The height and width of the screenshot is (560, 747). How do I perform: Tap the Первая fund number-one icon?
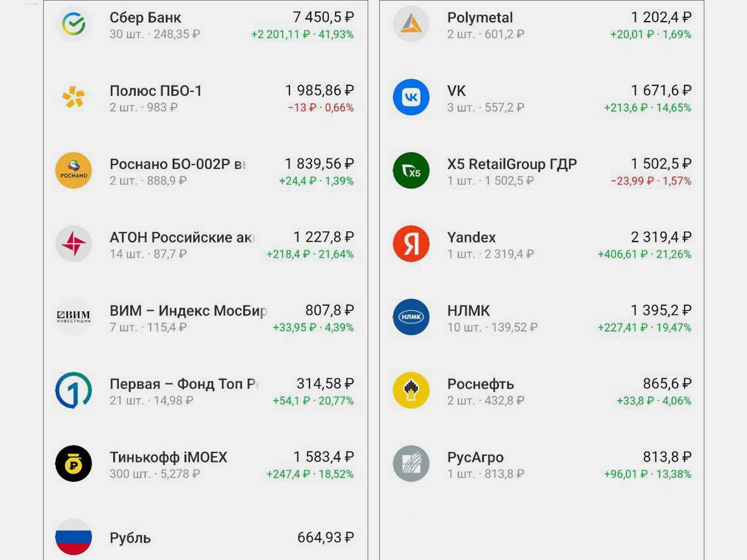pyautogui.click(x=73, y=390)
